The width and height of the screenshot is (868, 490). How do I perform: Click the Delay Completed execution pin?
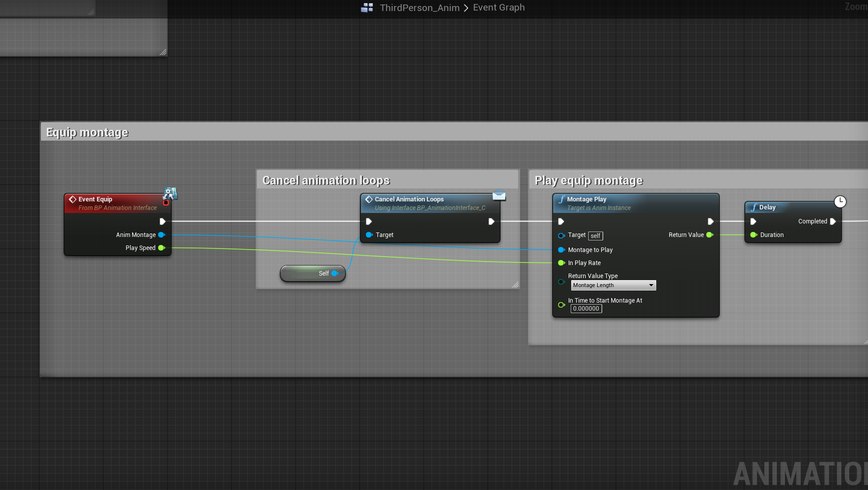click(832, 221)
